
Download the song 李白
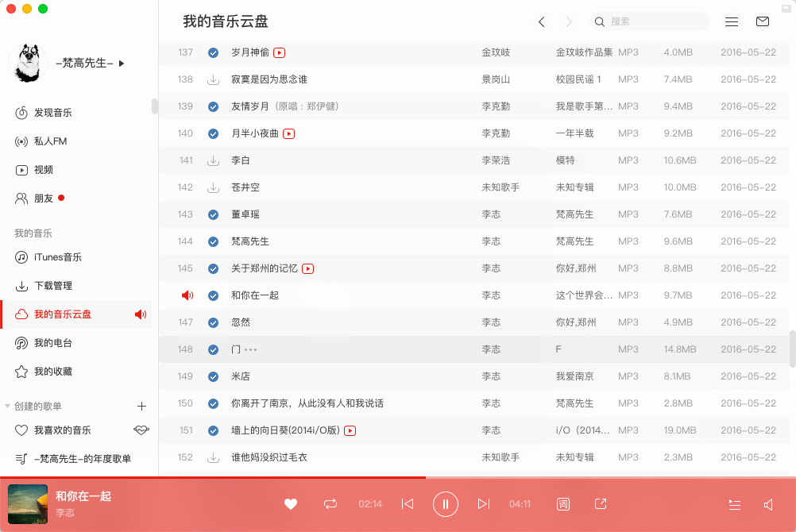coord(213,160)
